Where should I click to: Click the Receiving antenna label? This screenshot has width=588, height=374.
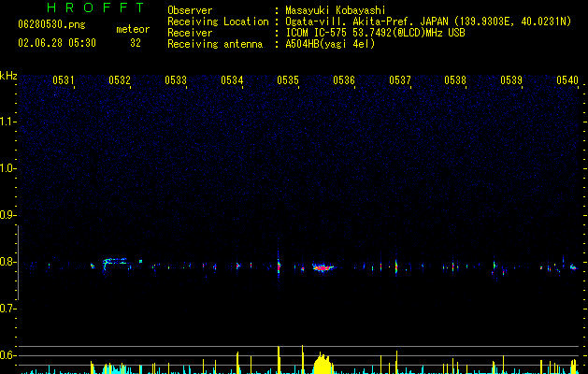click(x=215, y=44)
